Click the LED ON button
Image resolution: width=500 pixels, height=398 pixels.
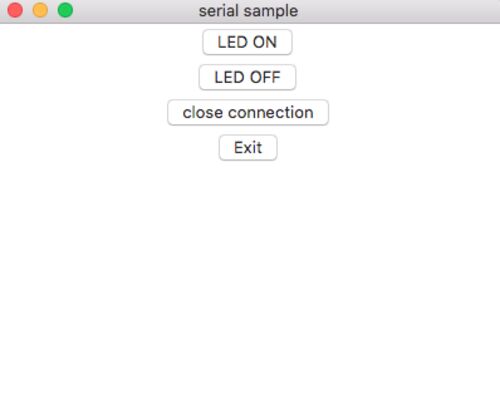click(x=247, y=42)
